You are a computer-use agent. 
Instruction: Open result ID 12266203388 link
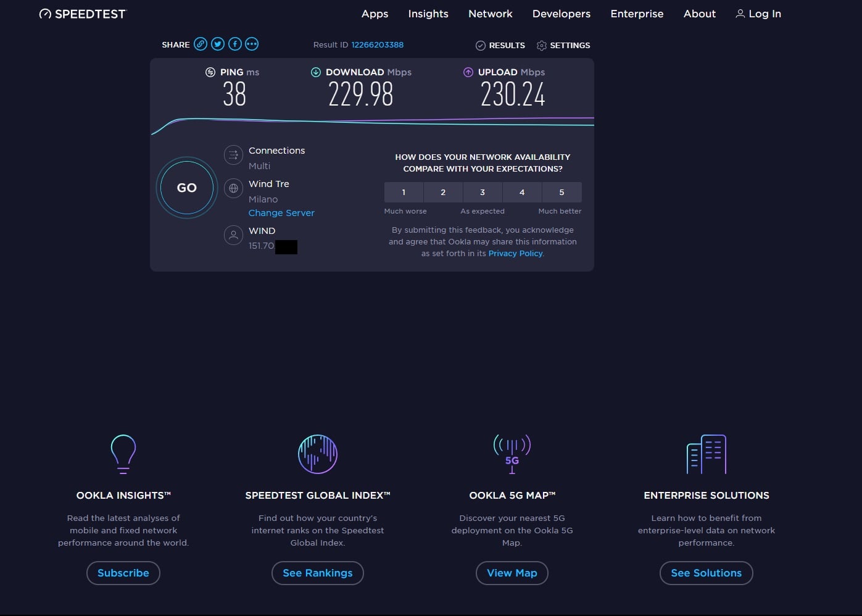point(378,45)
